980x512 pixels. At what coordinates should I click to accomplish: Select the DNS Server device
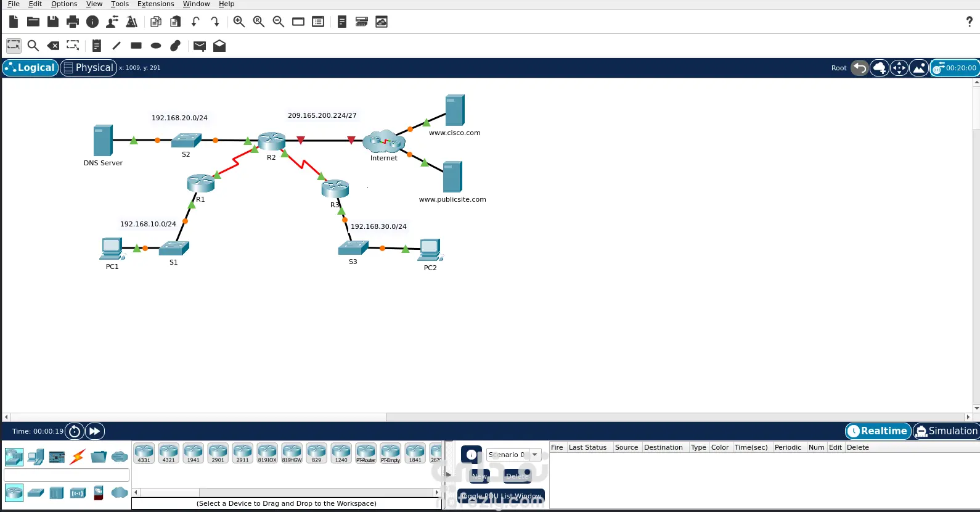[x=103, y=141]
